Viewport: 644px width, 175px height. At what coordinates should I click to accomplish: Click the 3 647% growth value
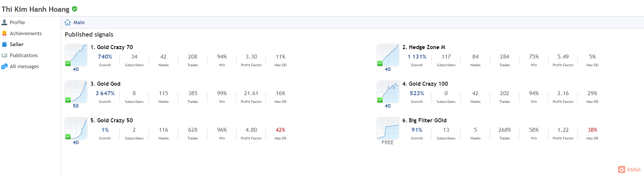tap(105, 93)
